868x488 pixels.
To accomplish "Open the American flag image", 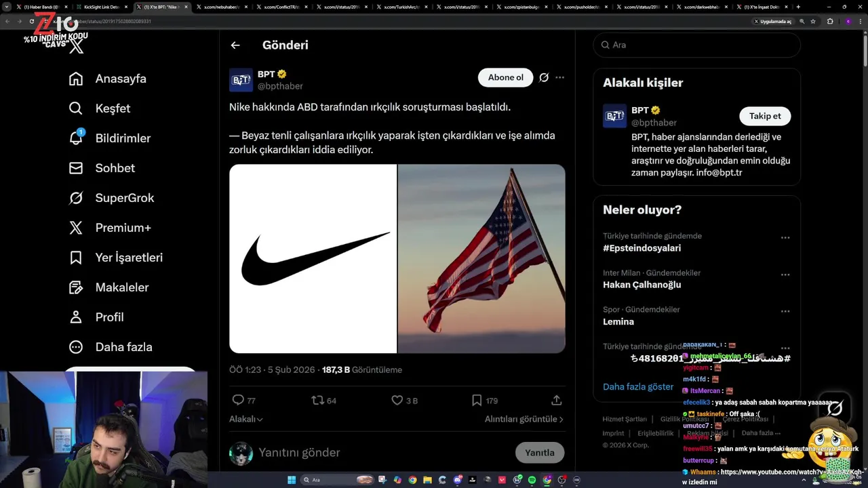I will point(481,258).
